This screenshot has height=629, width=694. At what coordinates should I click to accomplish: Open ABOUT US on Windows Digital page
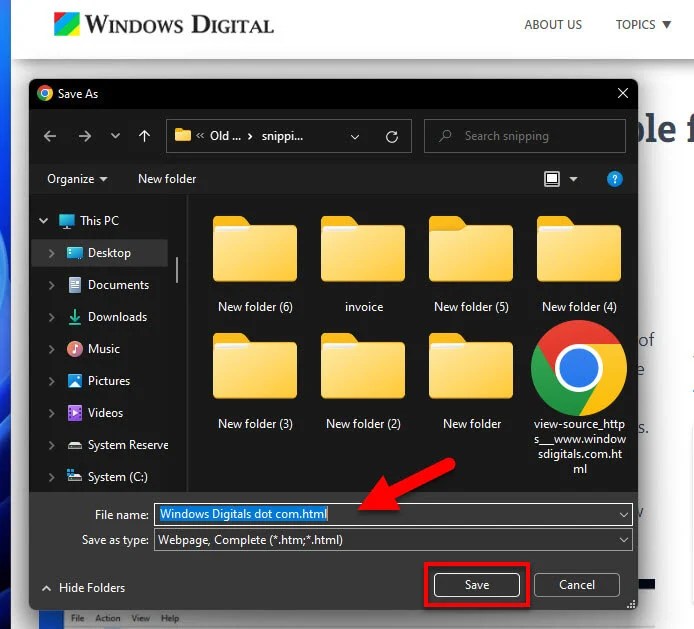click(x=553, y=25)
